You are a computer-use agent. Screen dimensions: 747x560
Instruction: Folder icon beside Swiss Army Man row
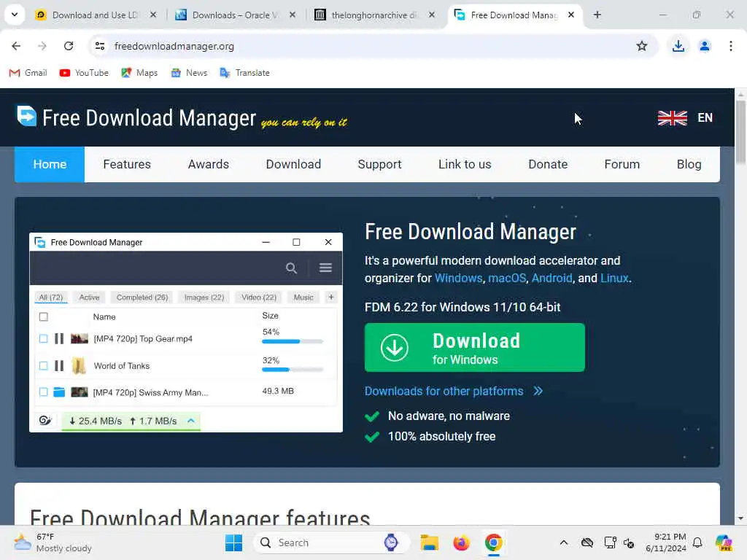[59, 392]
